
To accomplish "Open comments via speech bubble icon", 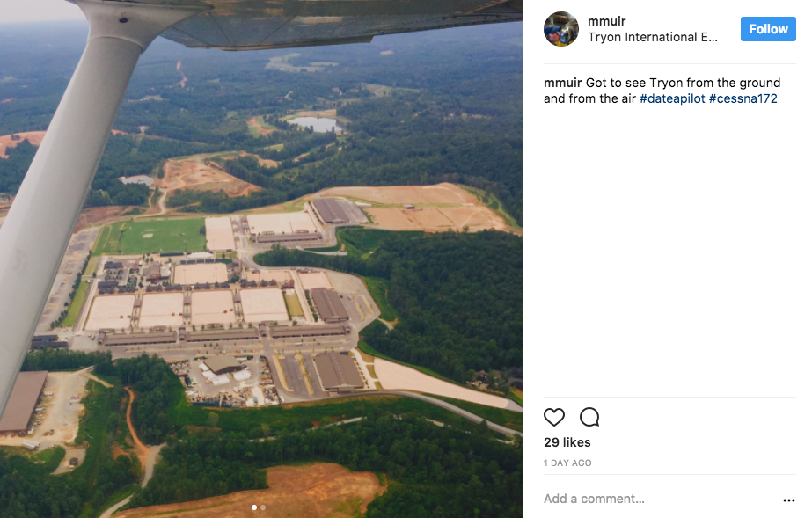I will point(589,417).
